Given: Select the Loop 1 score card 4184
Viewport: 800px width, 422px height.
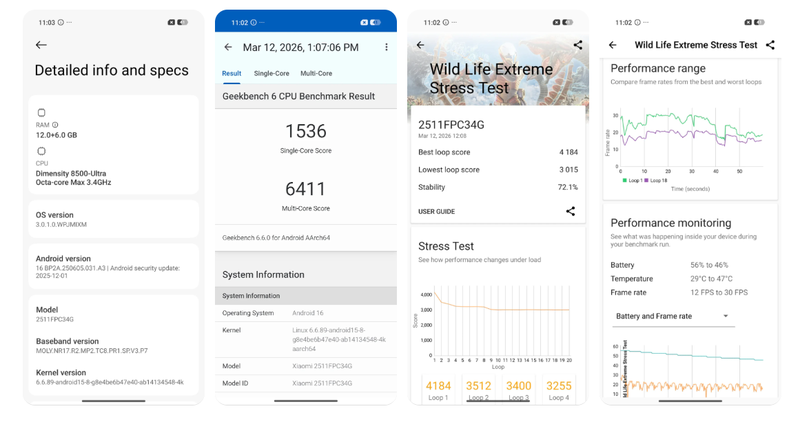Looking at the screenshot, I should [x=439, y=389].
